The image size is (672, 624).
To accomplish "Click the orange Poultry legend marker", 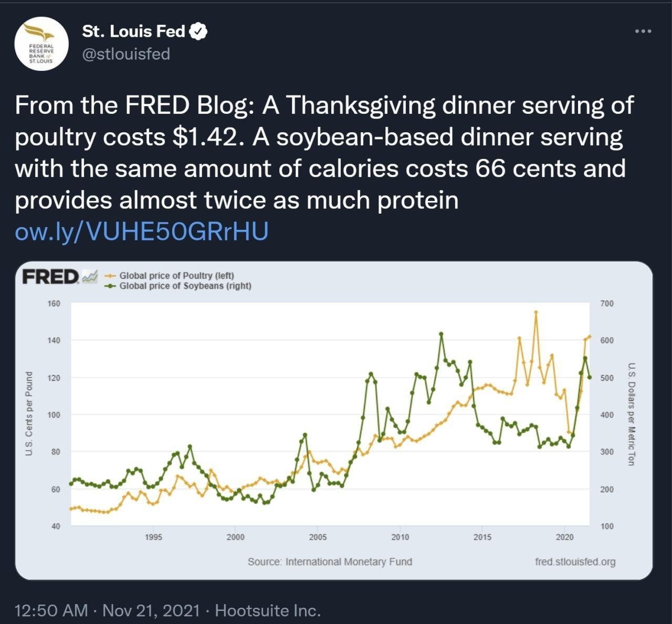I will pyautogui.click(x=110, y=276).
